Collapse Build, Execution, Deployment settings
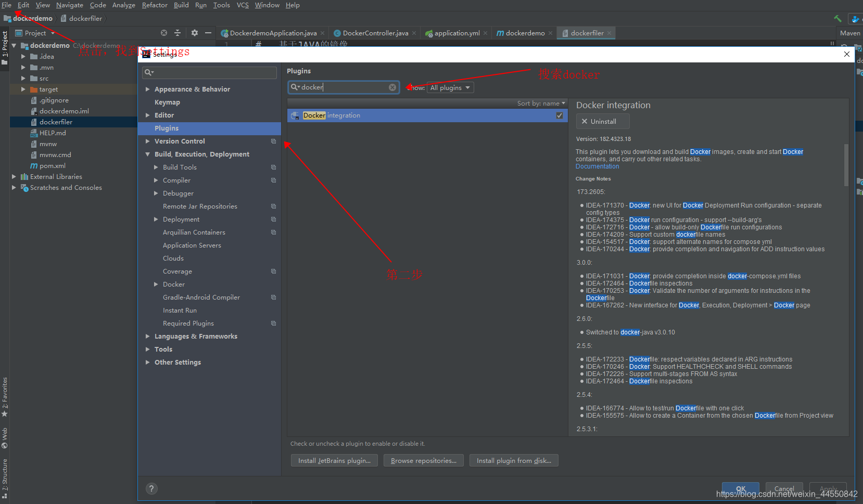Viewport: 863px width, 504px height. coord(148,154)
